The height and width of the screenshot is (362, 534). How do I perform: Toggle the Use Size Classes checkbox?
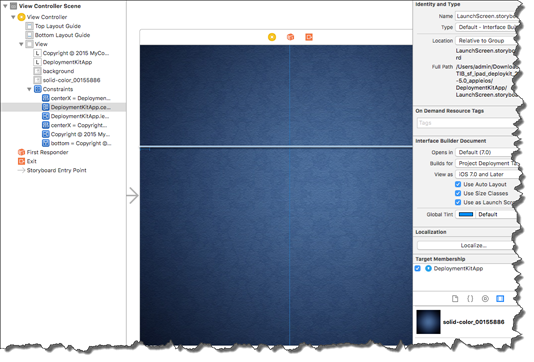[x=458, y=194]
